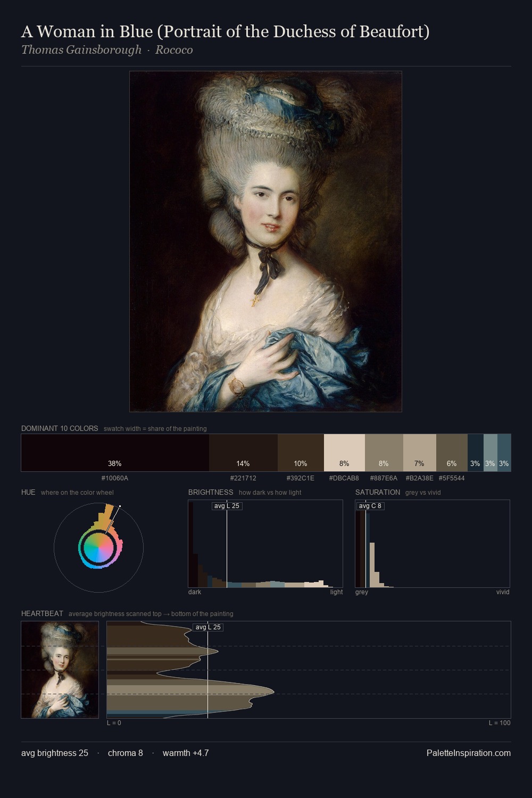
Task: Click the 'avg C 8' marker label
Action: 370,506
